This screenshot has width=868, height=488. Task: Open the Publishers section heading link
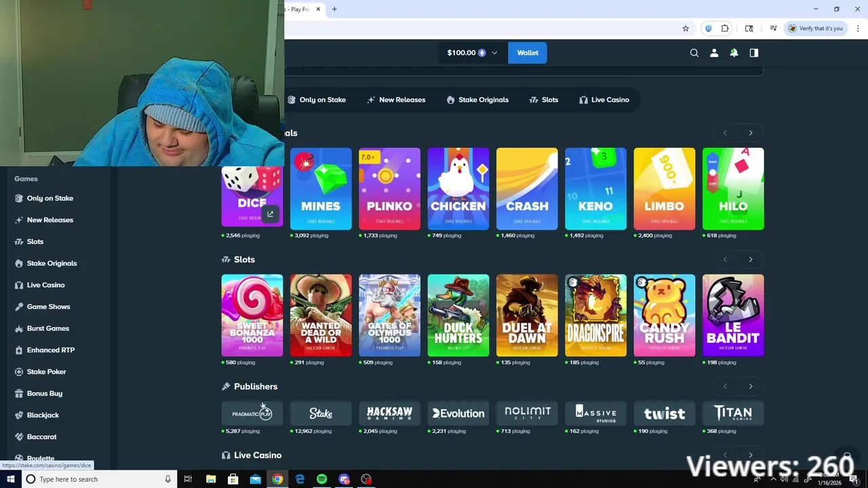[250, 386]
